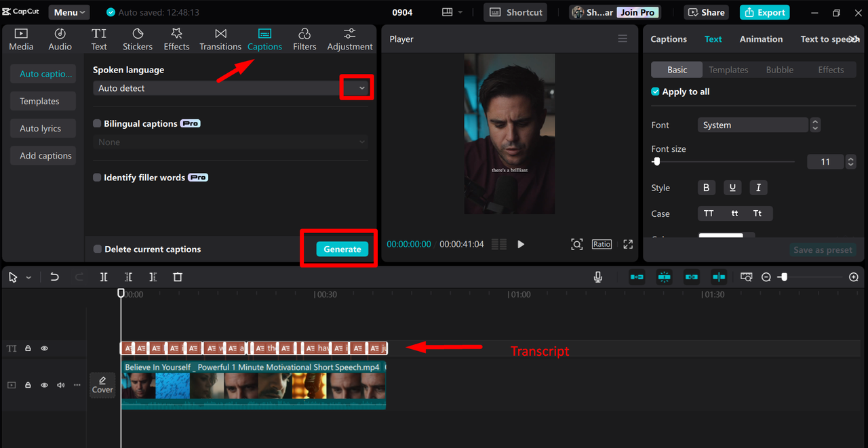Click the Join Pro badge

(x=637, y=12)
